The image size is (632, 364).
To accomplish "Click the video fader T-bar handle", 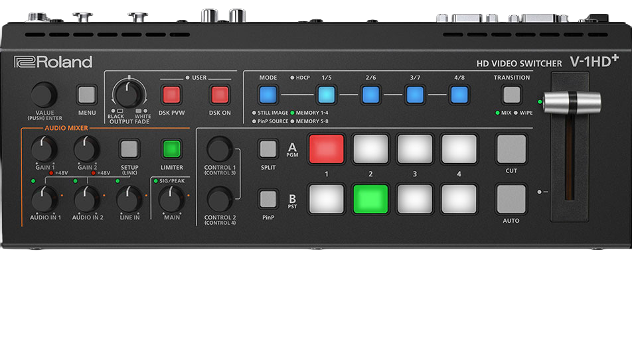I will 573,102.
